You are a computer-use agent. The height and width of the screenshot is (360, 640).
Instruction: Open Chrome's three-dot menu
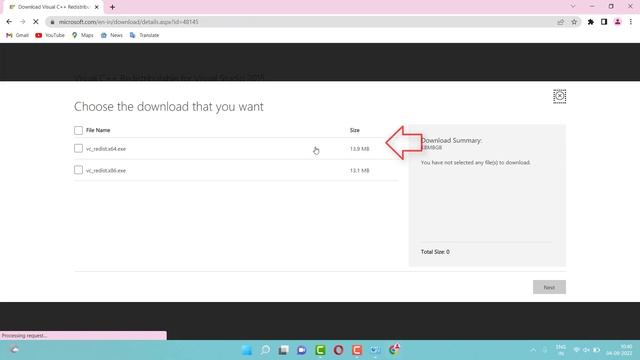[x=631, y=22]
